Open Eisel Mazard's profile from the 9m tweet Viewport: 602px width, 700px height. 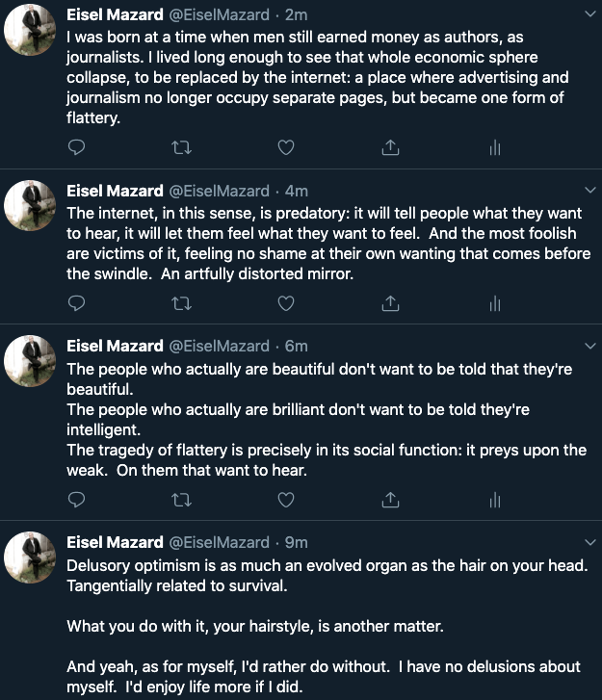pos(115,542)
